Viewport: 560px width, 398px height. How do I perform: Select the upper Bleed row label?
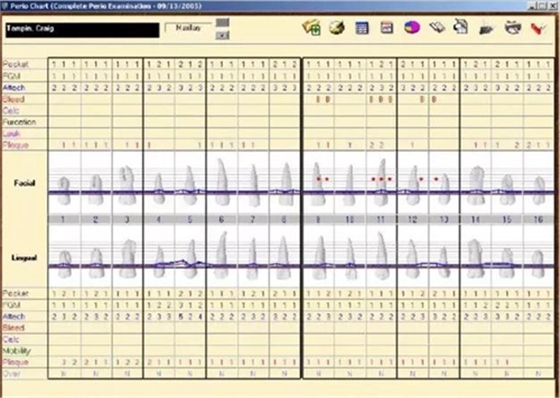[14, 99]
